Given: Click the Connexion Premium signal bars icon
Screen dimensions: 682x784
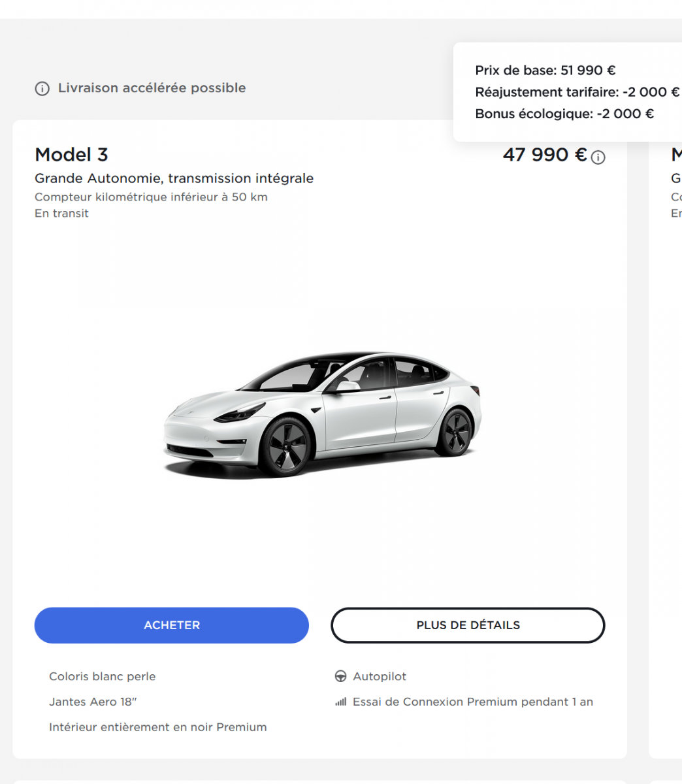Looking at the screenshot, I should tap(340, 702).
